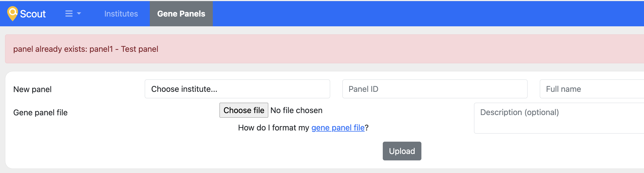
Task: Focus the Full name text field
Action: [591, 89]
